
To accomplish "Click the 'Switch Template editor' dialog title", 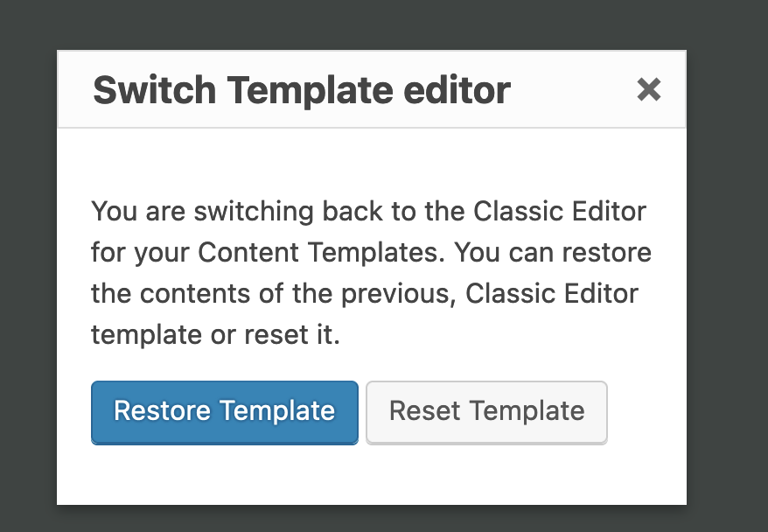I will coord(301,90).
